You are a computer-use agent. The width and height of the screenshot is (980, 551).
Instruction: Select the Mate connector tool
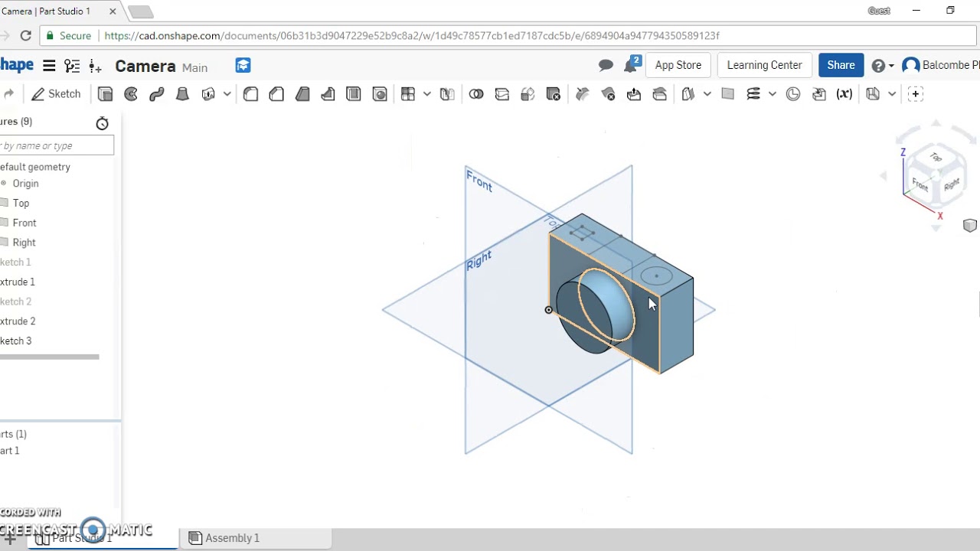pyautogui.click(x=793, y=94)
